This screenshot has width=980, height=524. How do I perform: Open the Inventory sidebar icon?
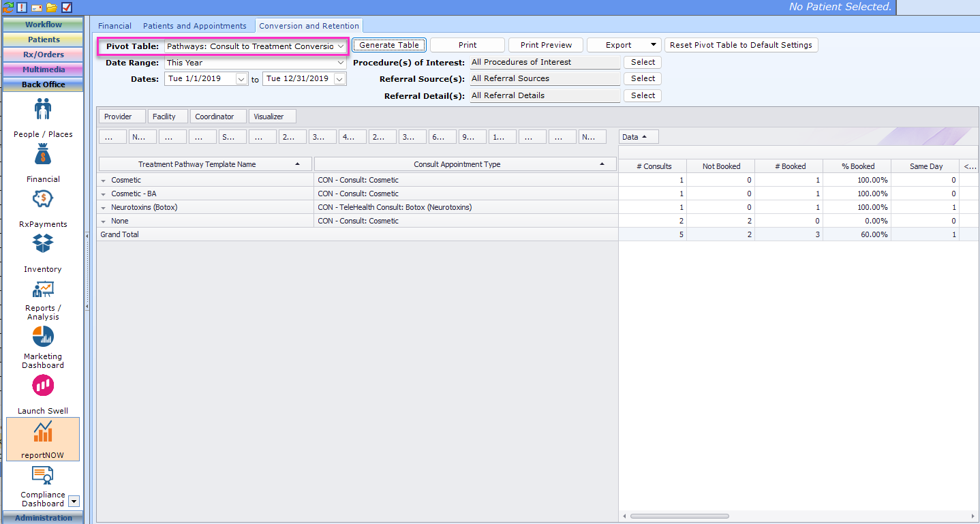click(42, 244)
